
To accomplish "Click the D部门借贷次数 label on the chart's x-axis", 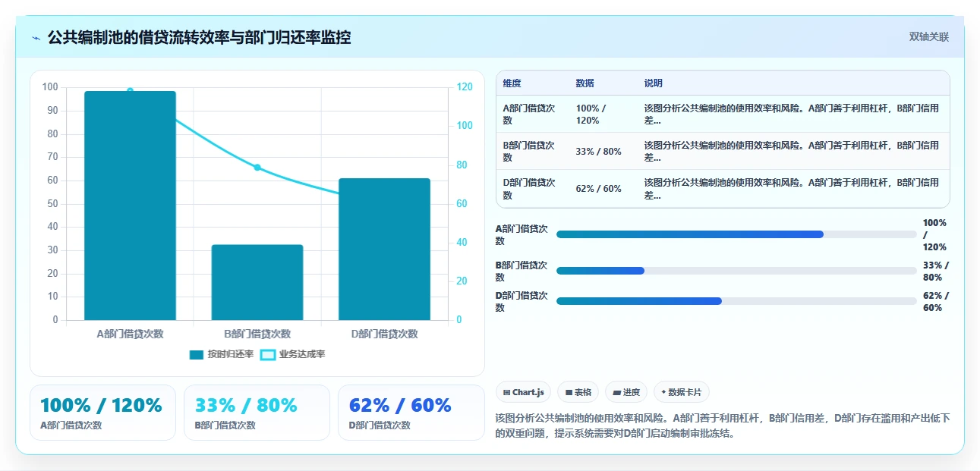I will coord(385,334).
